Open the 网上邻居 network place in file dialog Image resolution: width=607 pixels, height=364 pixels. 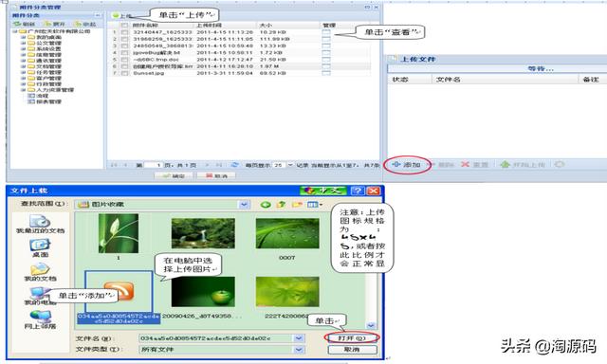[40, 320]
